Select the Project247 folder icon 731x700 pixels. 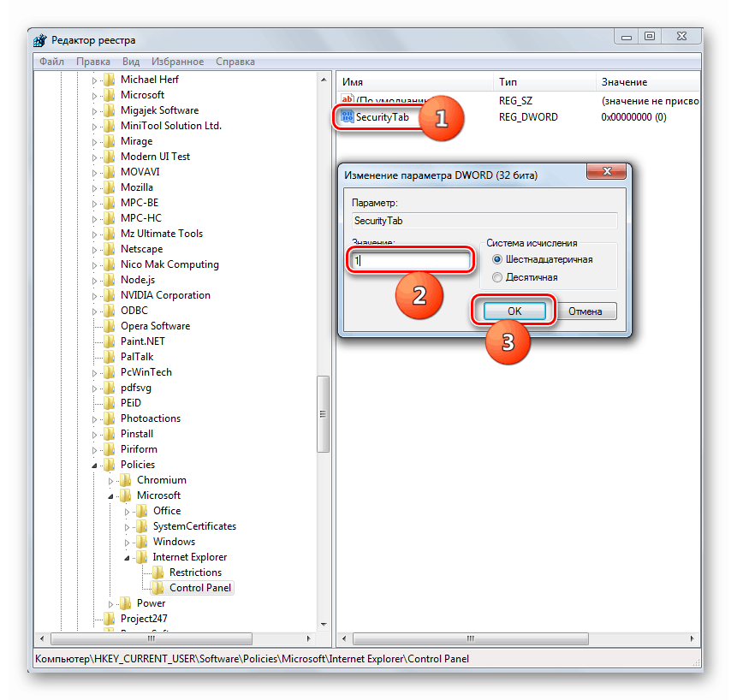click(109, 619)
